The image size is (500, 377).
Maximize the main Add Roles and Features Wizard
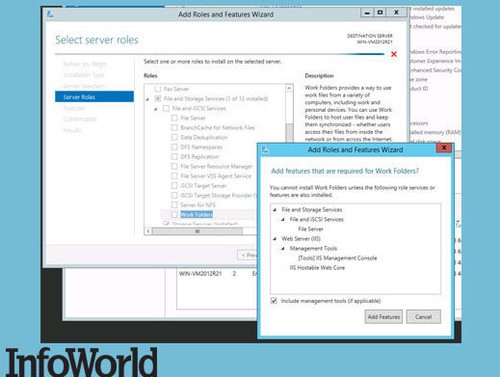(x=380, y=13)
